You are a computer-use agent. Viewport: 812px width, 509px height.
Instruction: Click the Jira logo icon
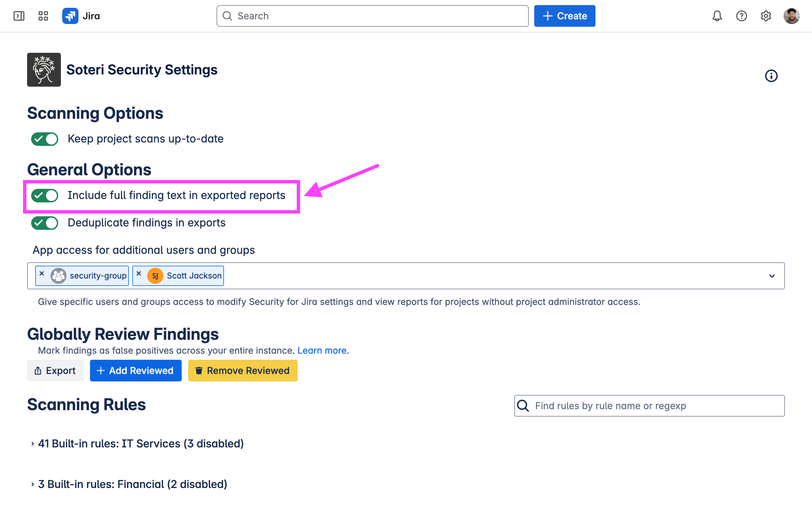click(x=70, y=16)
